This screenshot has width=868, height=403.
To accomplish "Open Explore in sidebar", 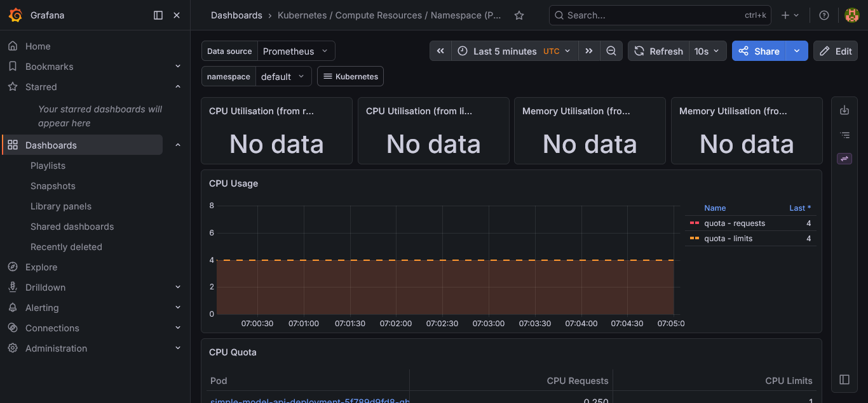I will point(41,267).
